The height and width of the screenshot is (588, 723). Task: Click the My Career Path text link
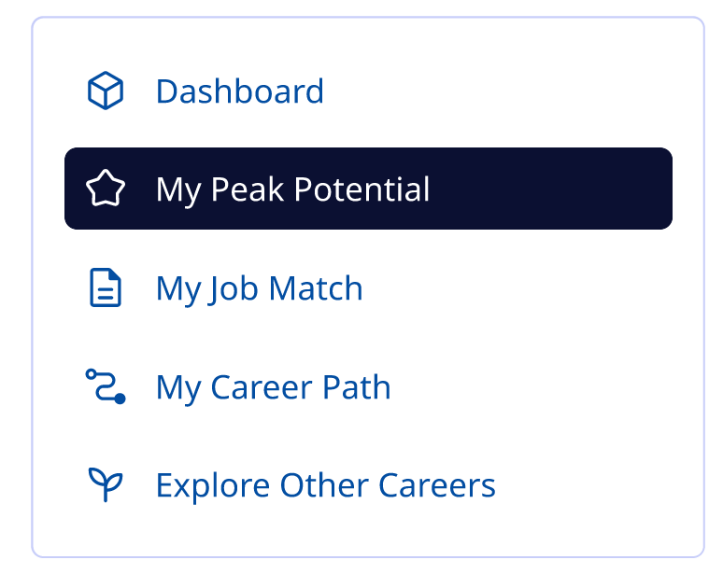click(x=273, y=386)
